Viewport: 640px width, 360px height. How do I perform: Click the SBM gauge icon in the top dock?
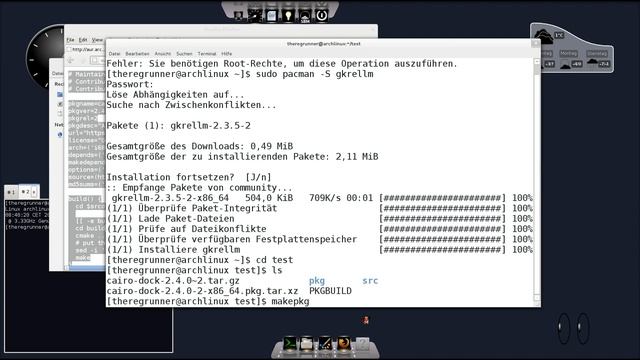(305, 16)
